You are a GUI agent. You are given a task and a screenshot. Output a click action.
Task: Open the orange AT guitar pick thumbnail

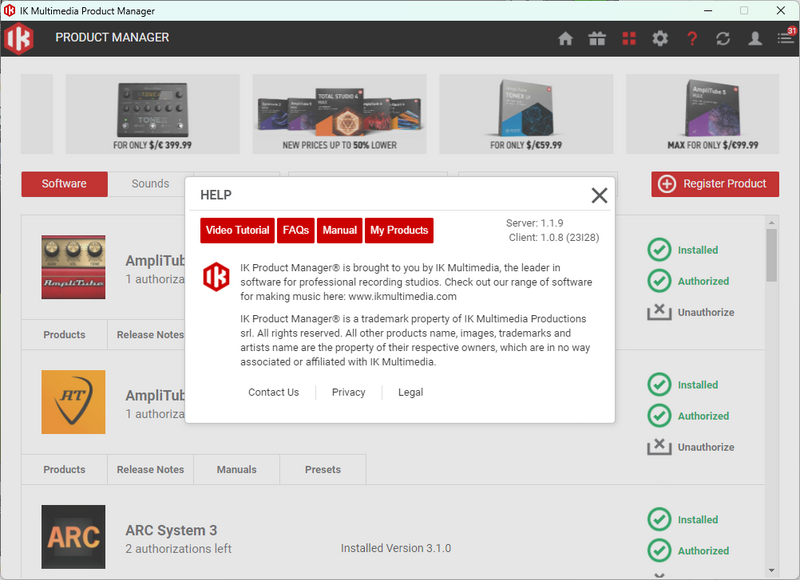(x=73, y=402)
